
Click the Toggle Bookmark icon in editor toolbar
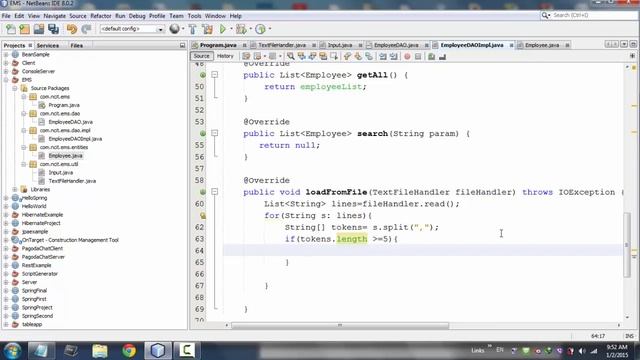(x=369, y=56)
